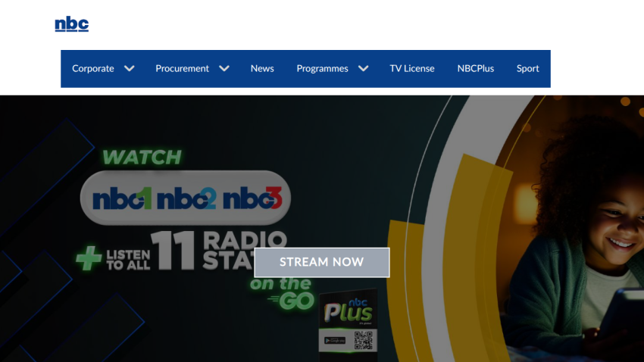Click the nbc1 nbc2 nbc3 logo pill
Image resolution: width=644 pixels, height=362 pixels.
[x=186, y=198]
